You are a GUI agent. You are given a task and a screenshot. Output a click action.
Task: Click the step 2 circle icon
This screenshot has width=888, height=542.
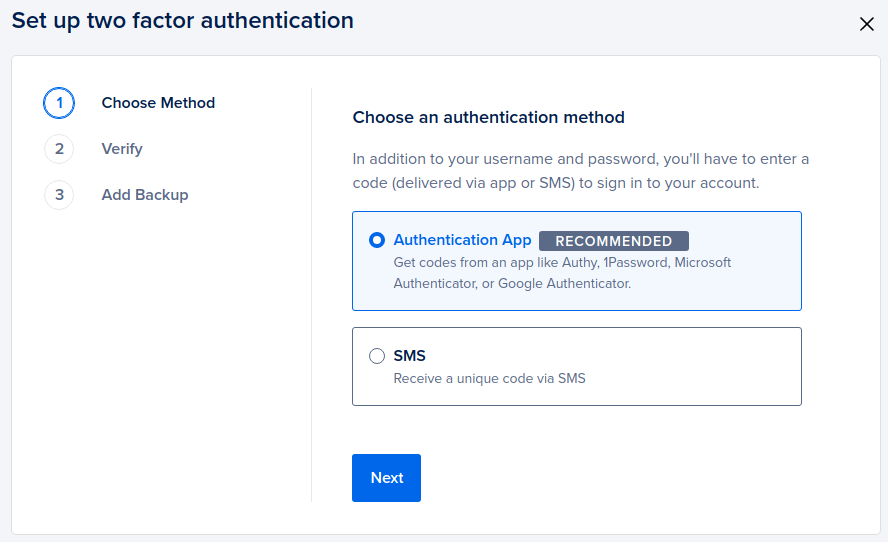pyautogui.click(x=59, y=149)
